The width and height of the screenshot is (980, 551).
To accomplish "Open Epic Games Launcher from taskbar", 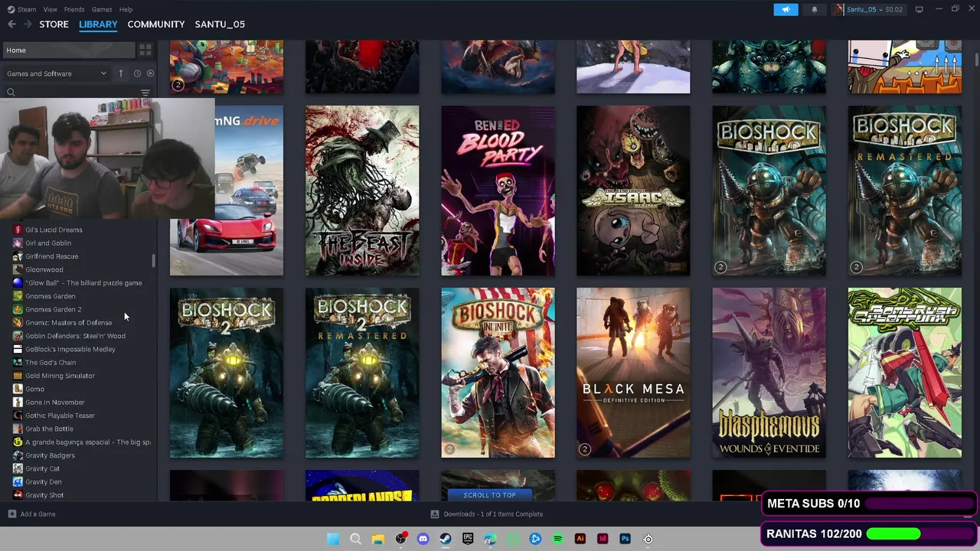I will (468, 539).
